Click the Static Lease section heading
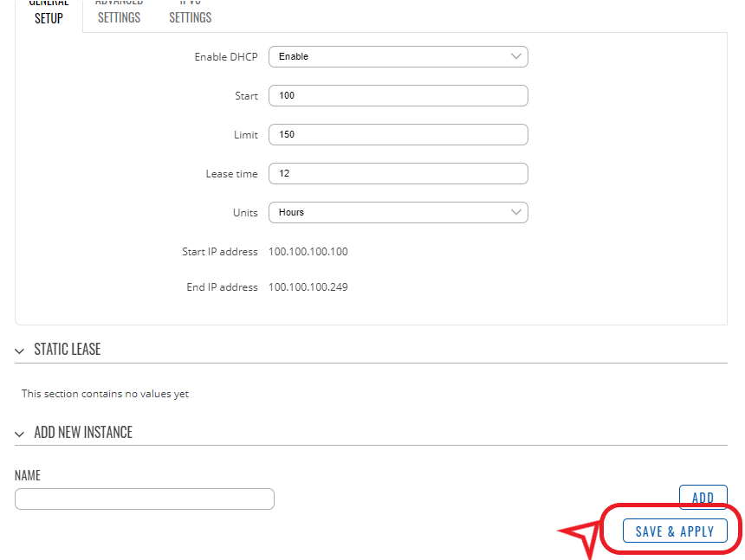745x560 pixels. tap(68, 350)
